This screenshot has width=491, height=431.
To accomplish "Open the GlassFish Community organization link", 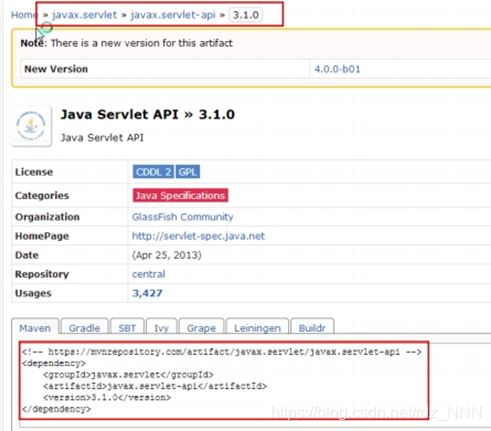I will pos(183,217).
